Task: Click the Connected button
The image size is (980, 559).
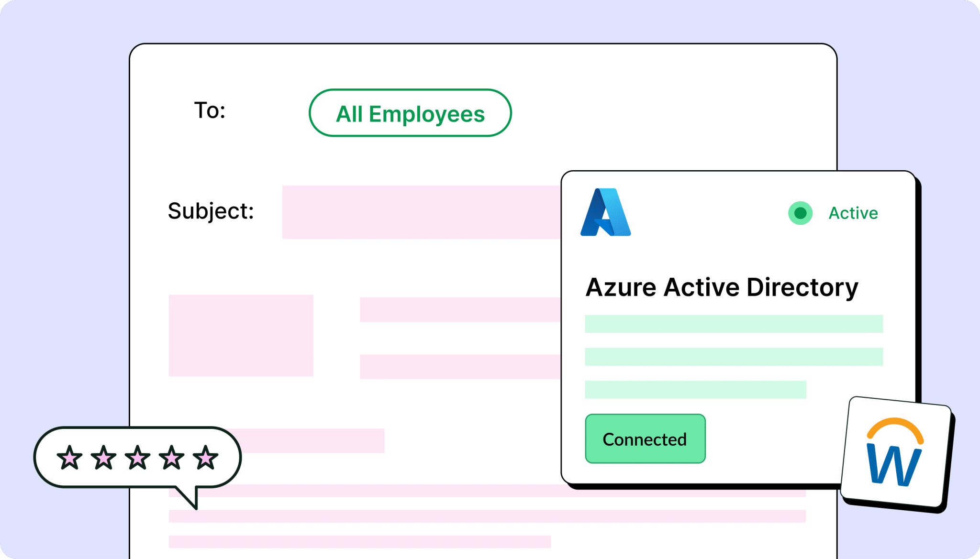Action: [x=645, y=438]
